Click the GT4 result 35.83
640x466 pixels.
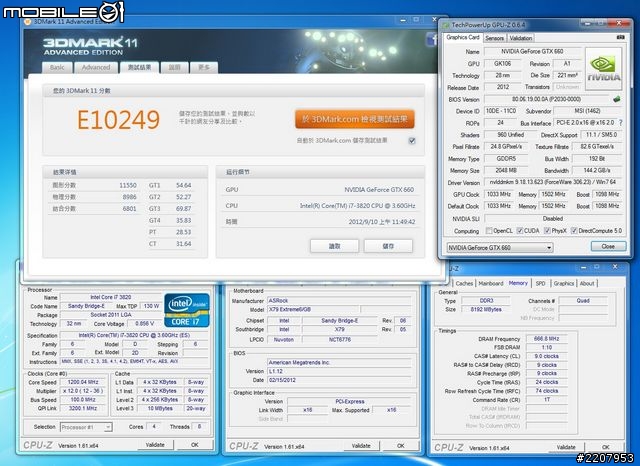[x=184, y=220]
